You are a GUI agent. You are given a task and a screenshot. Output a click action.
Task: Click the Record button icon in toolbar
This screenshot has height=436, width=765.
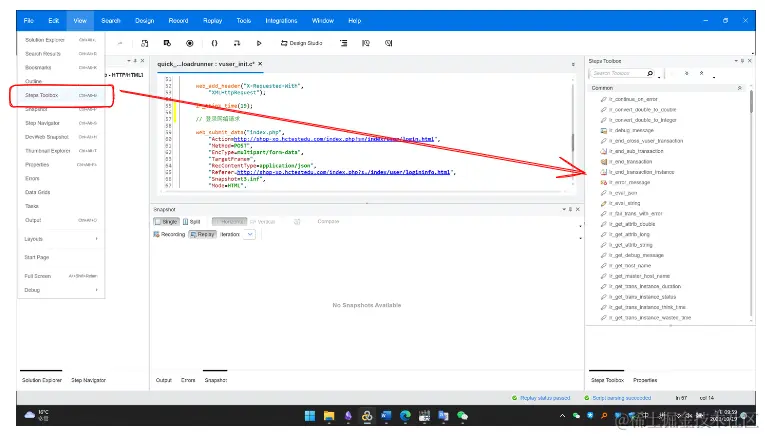tap(190, 43)
